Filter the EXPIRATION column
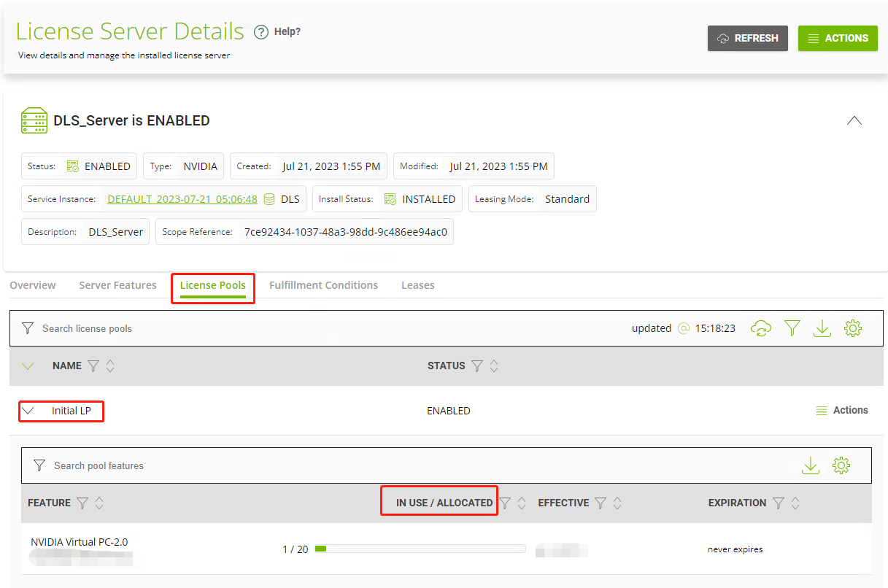The image size is (888, 588). tap(779, 503)
